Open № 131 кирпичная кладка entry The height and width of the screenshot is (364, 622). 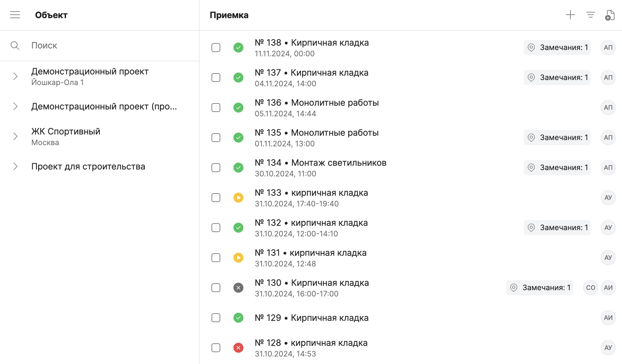click(x=310, y=257)
